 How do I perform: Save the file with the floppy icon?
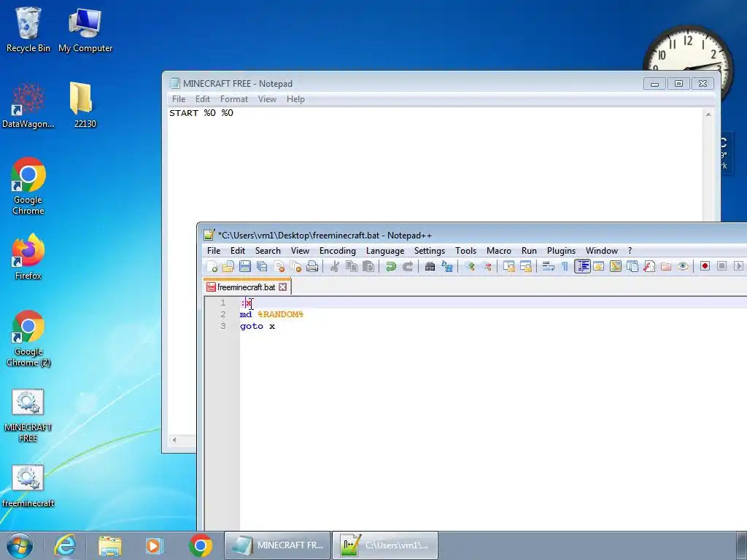pos(245,267)
